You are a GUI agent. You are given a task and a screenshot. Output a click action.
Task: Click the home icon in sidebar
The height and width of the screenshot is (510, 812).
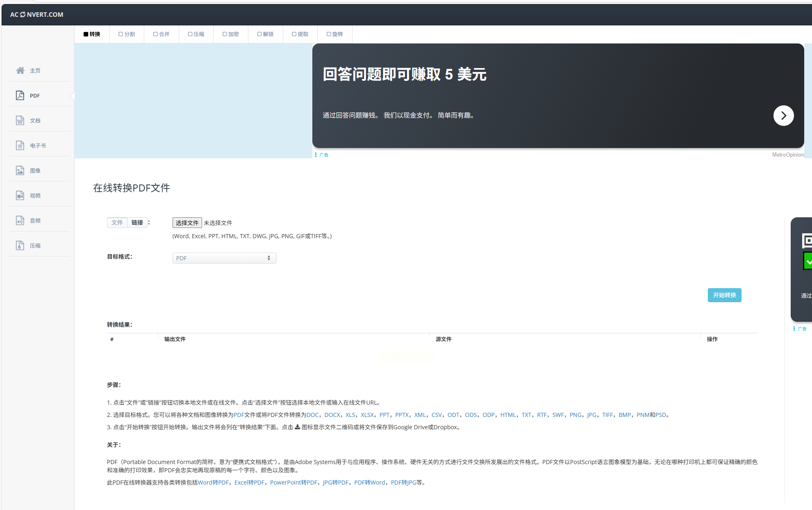coord(20,71)
